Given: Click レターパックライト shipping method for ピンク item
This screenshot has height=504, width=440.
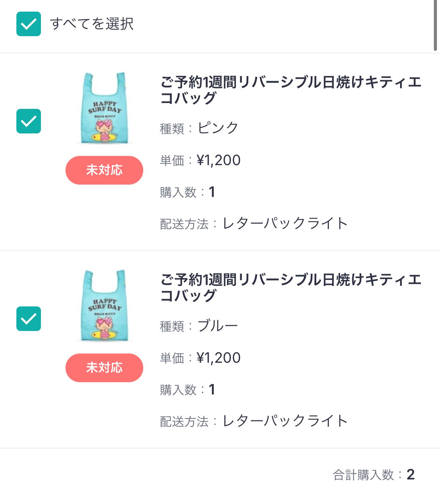Looking at the screenshot, I should coord(285,224).
